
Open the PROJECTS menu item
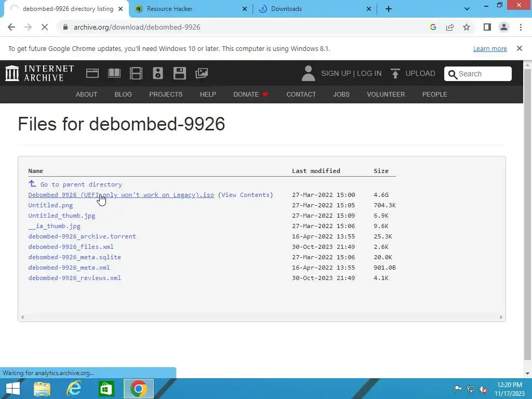[x=166, y=95]
